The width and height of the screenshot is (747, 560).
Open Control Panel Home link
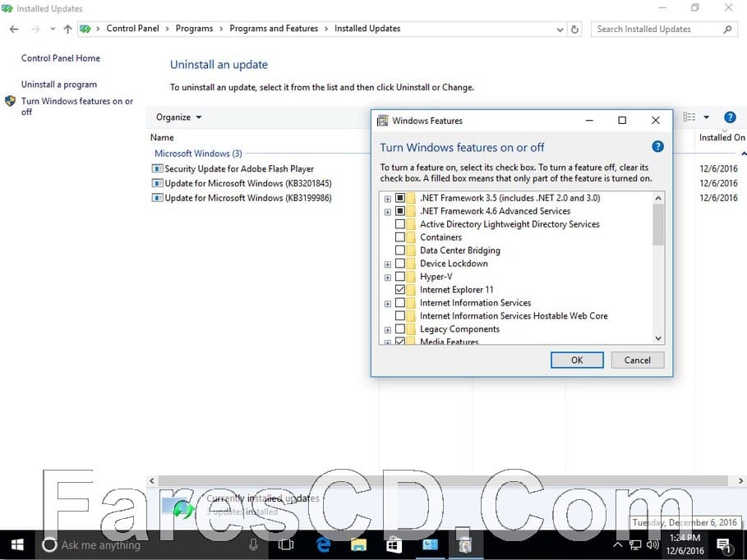[x=61, y=58]
